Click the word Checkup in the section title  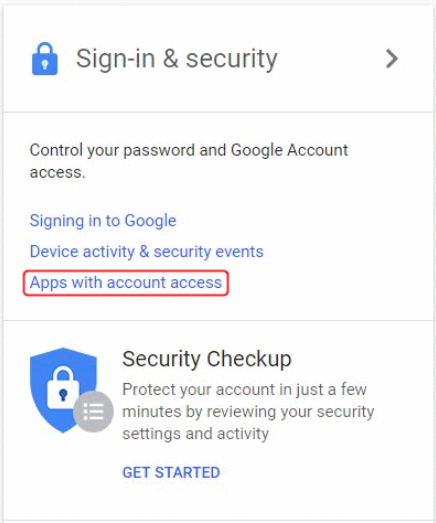pos(249,360)
